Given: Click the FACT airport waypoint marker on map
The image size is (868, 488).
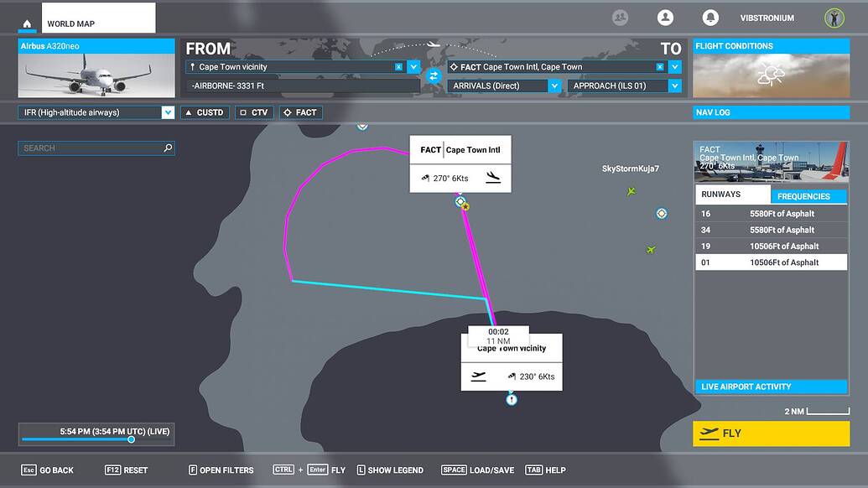Looking at the screenshot, I should pos(460,201).
